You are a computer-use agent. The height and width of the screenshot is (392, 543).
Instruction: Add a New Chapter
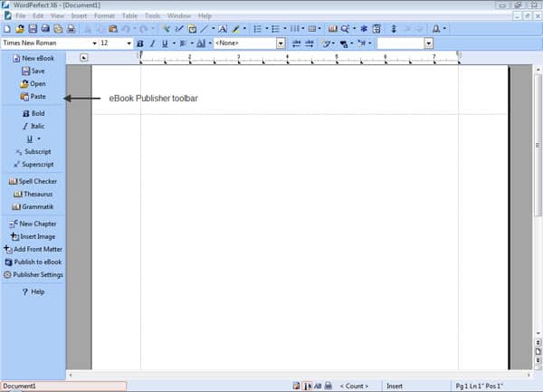pos(33,224)
